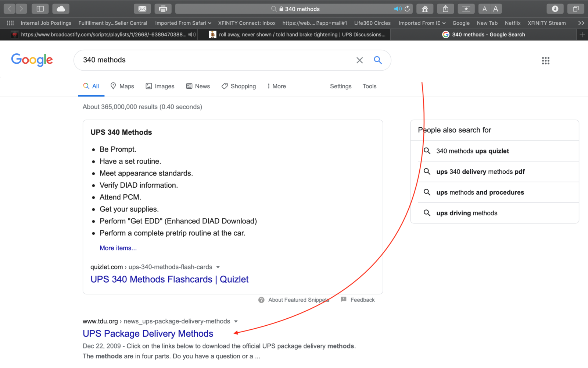Open a new tab with plus button
Viewport: 588px width, 368px height.
pyautogui.click(x=582, y=35)
